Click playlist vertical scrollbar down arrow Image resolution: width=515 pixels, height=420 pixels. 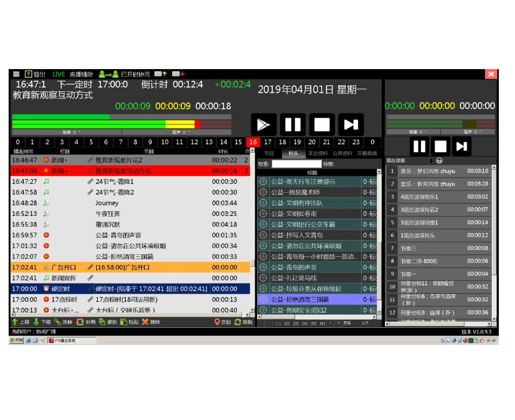click(252, 310)
